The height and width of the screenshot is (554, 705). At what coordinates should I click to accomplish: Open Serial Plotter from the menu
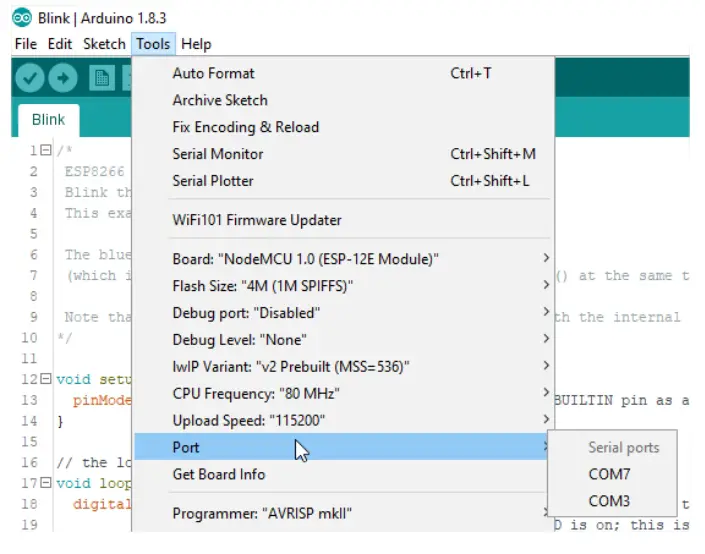pyautogui.click(x=344, y=181)
